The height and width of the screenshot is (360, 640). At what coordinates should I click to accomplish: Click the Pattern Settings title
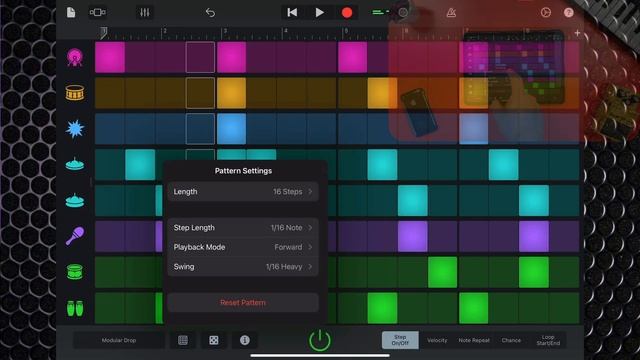click(x=243, y=171)
